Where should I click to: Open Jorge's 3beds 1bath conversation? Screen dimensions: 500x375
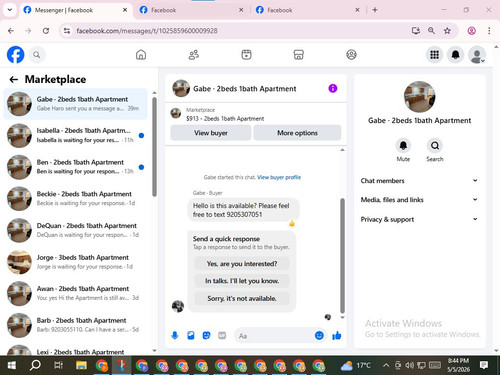[x=75, y=262]
